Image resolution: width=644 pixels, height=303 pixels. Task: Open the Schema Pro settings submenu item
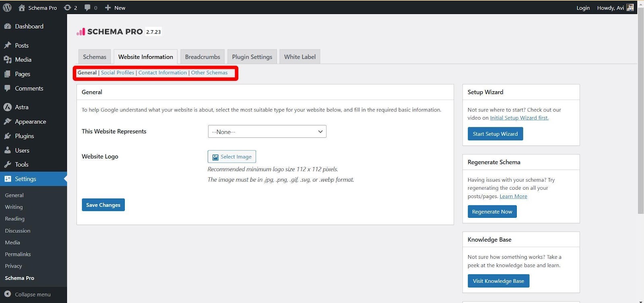point(19,278)
